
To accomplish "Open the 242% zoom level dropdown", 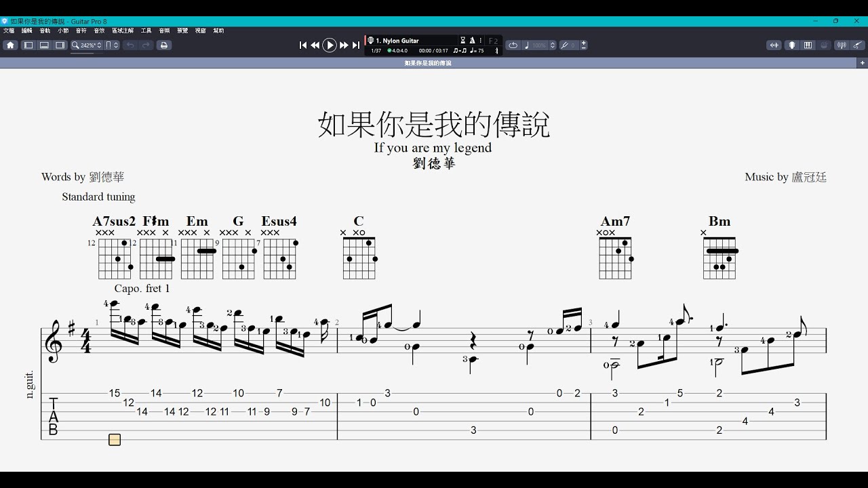I will click(92, 45).
